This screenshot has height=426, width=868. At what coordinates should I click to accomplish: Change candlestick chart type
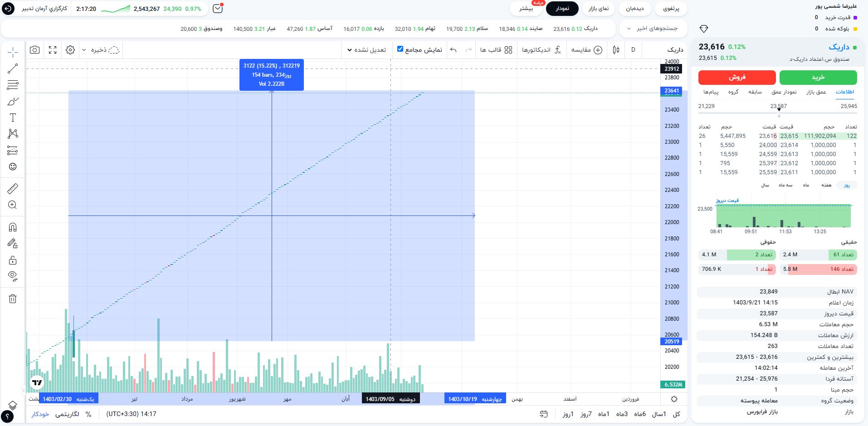(616, 50)
